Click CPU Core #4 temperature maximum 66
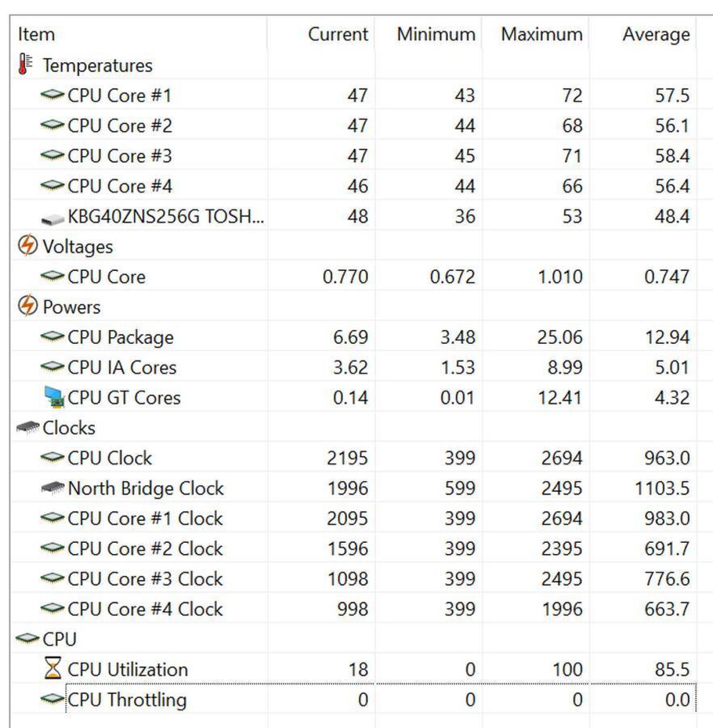The width and height of the screenshot is (713, 728). (x=572, y=186)
